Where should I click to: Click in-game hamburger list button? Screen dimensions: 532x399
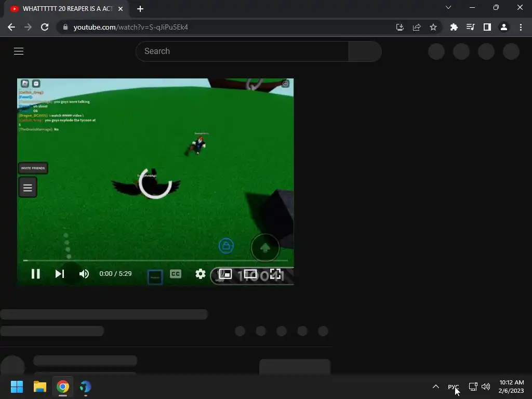[x=28, y=187]
